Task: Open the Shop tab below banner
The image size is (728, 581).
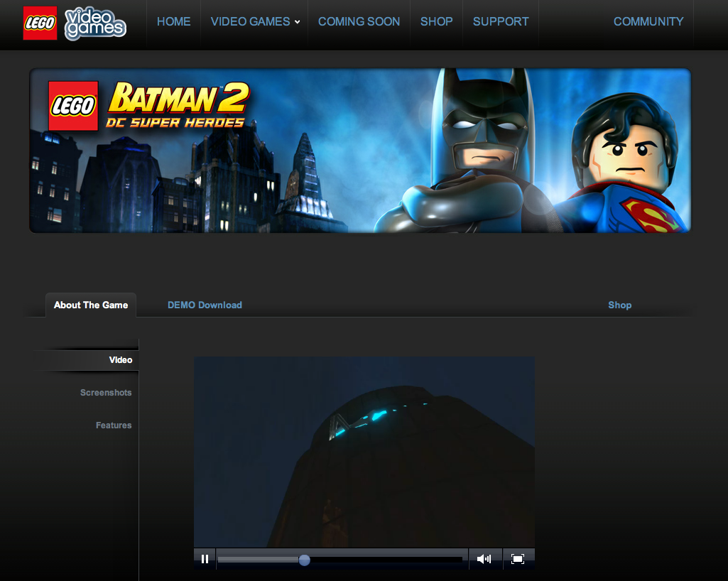Action: [x=620, y=305]
